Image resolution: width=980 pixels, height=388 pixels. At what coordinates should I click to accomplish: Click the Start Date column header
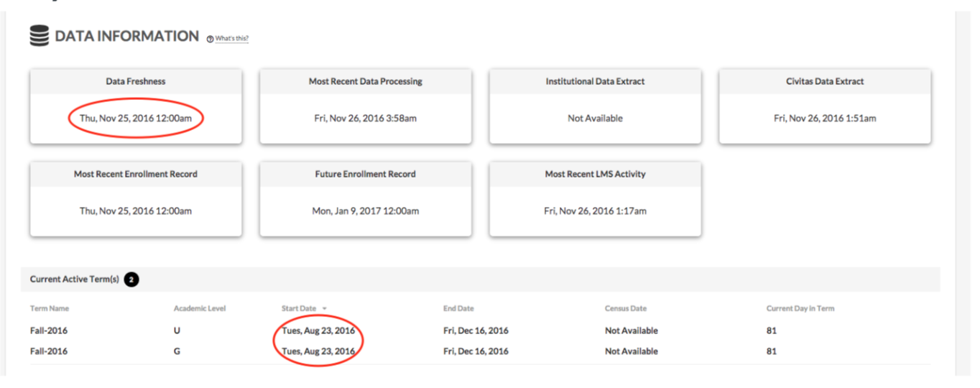[299, 309]
